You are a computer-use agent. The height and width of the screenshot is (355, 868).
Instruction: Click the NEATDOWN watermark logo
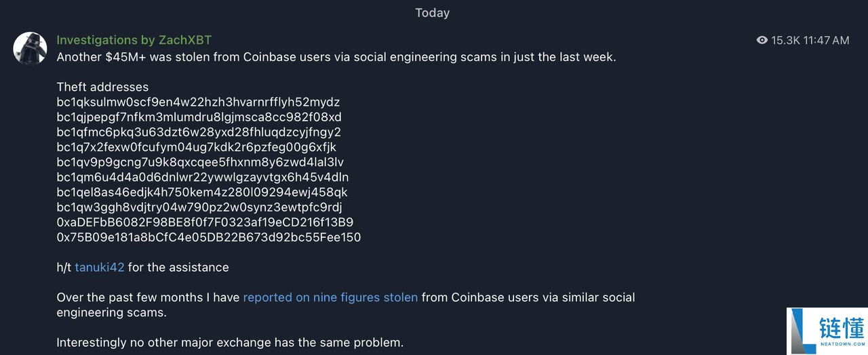coord(827,331)
